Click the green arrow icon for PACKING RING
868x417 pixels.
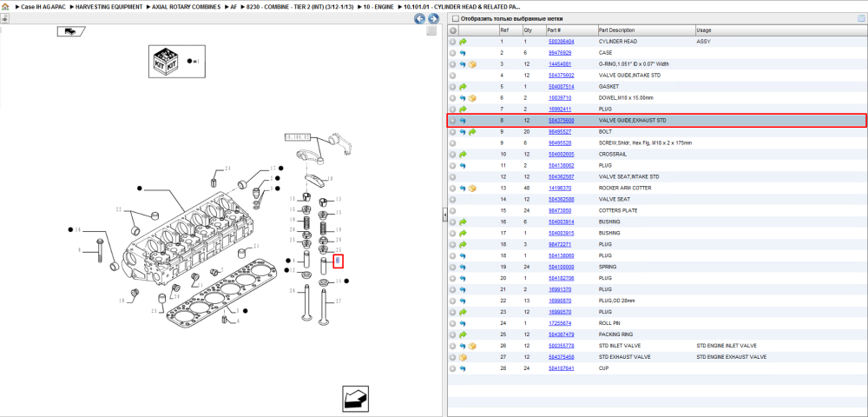[464, 334]
